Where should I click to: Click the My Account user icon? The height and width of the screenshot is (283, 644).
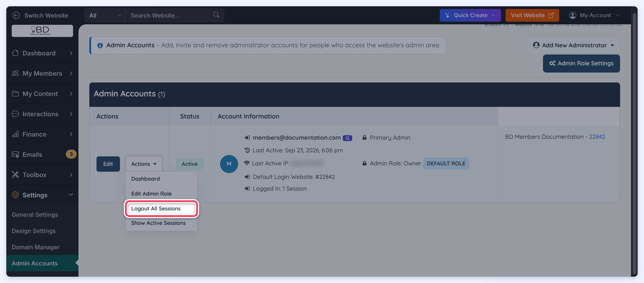point(572,15)
